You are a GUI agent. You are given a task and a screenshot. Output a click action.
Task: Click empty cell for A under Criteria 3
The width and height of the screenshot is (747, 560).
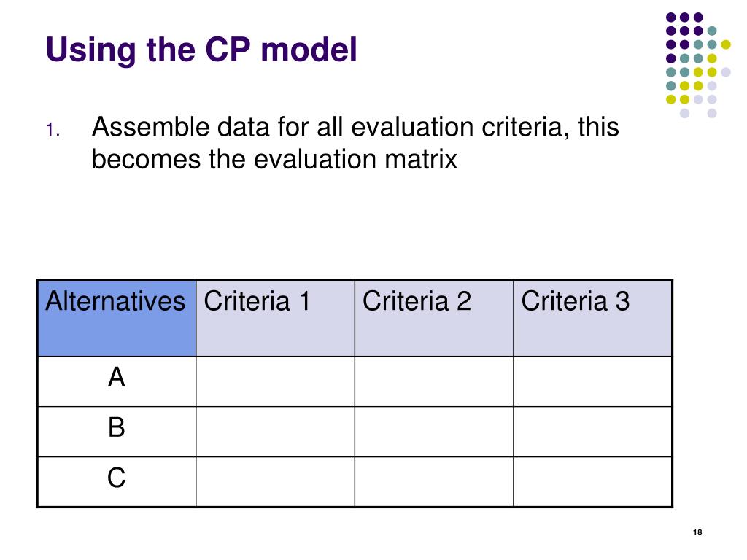click(x=592, y=381)
